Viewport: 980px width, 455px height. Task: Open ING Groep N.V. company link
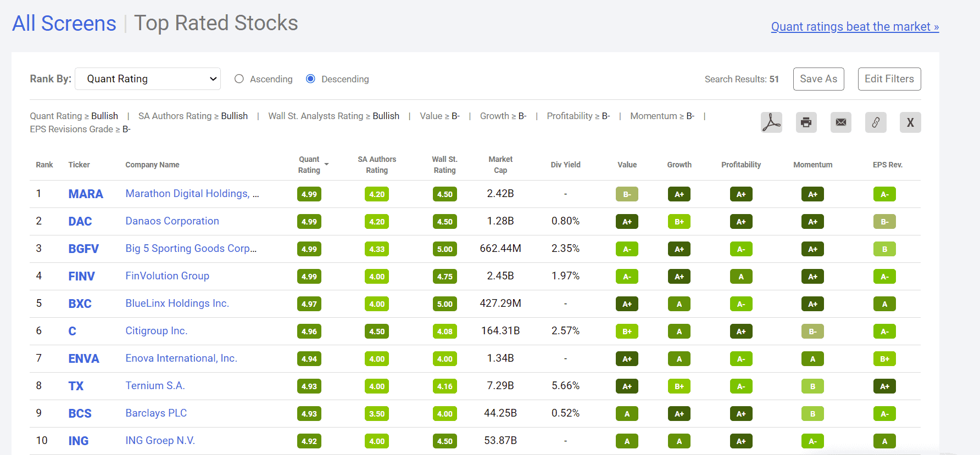click(160, 440)
